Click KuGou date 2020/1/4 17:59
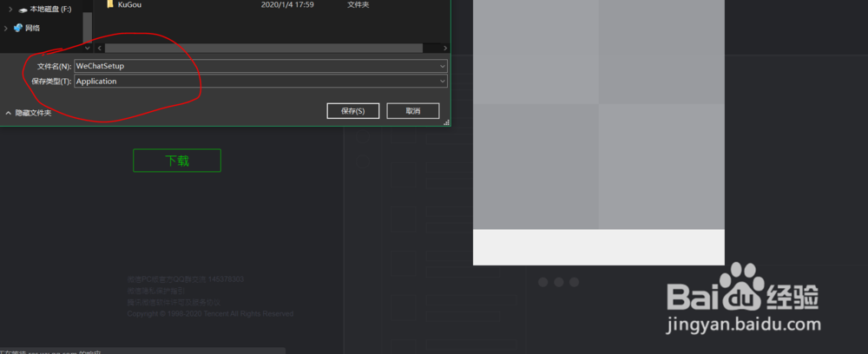 pyautogui.click(x=288, y=4)
